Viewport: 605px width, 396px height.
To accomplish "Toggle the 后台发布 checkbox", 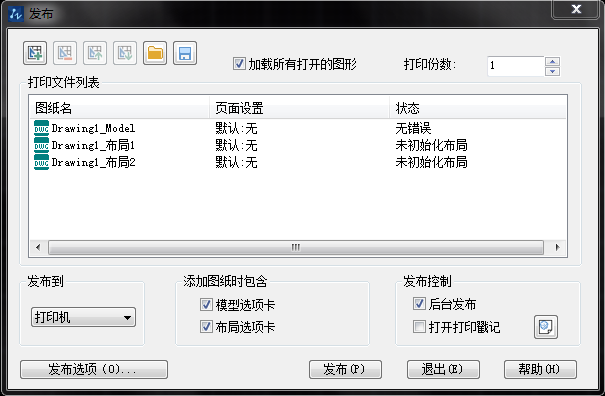I will (419, 304).
